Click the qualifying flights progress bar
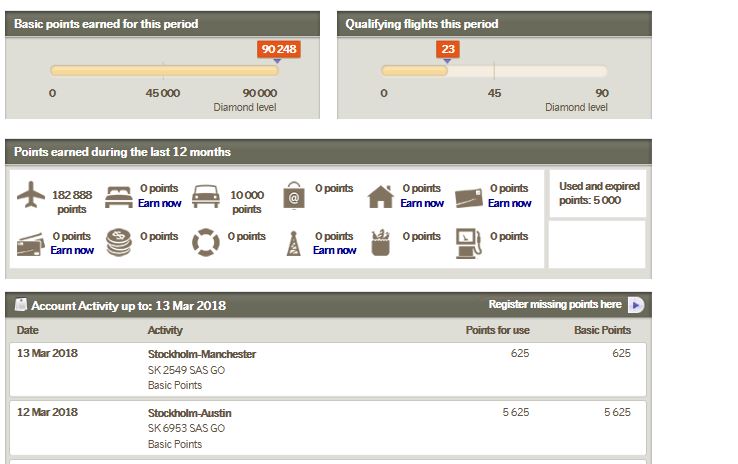This screenshot has width=738, height=464. point(494,71)
